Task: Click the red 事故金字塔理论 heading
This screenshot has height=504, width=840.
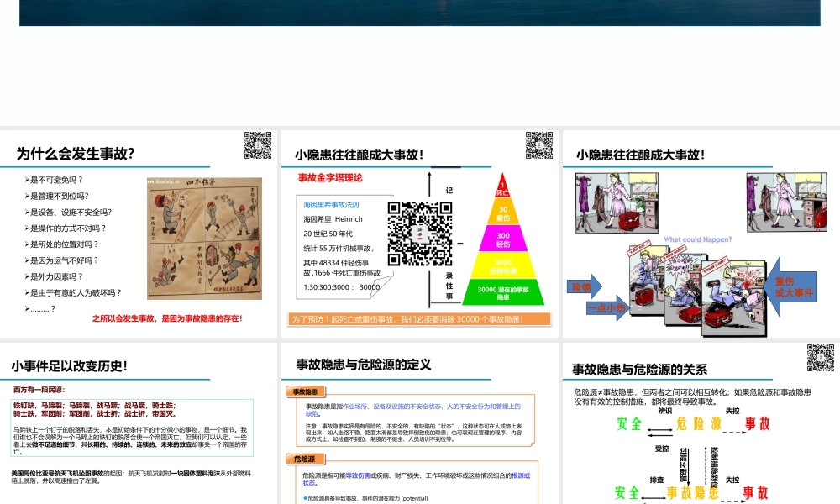Action: pos(330,177)
